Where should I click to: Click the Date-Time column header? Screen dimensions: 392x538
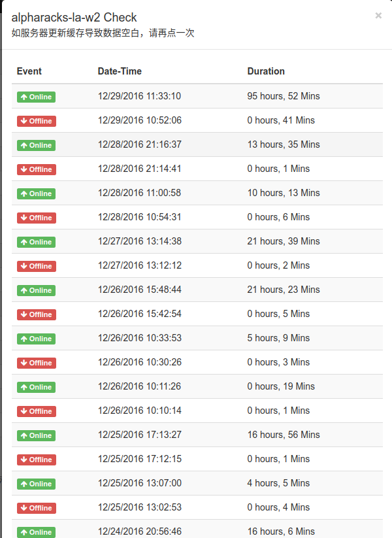click(x=120, y=71)
